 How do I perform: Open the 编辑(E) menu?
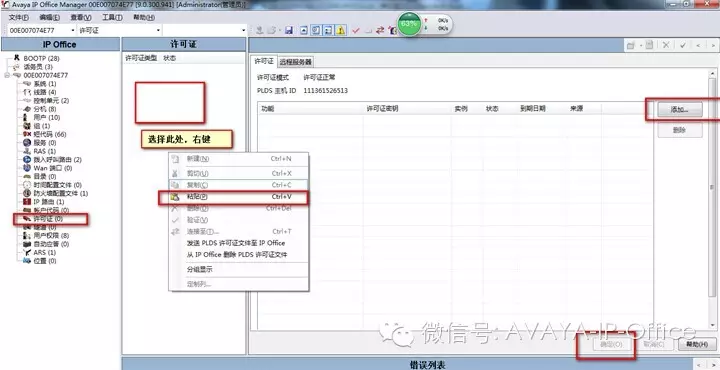coord(49,17)
